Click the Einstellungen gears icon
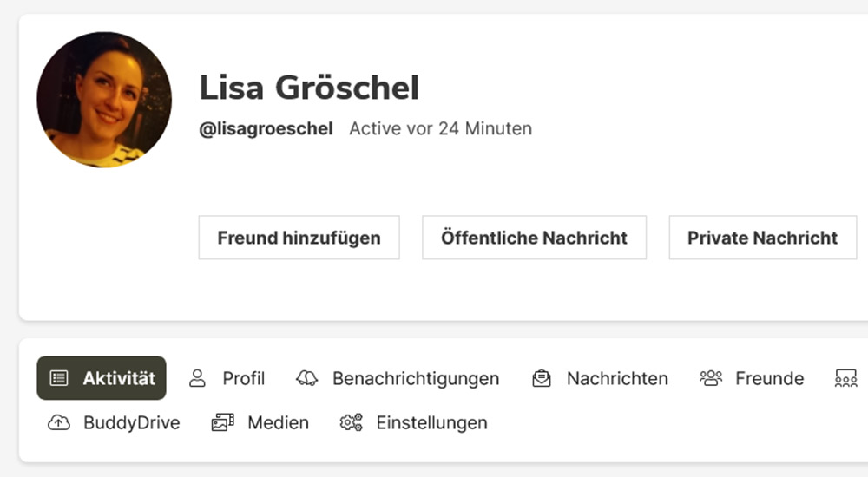 [352, 423]
